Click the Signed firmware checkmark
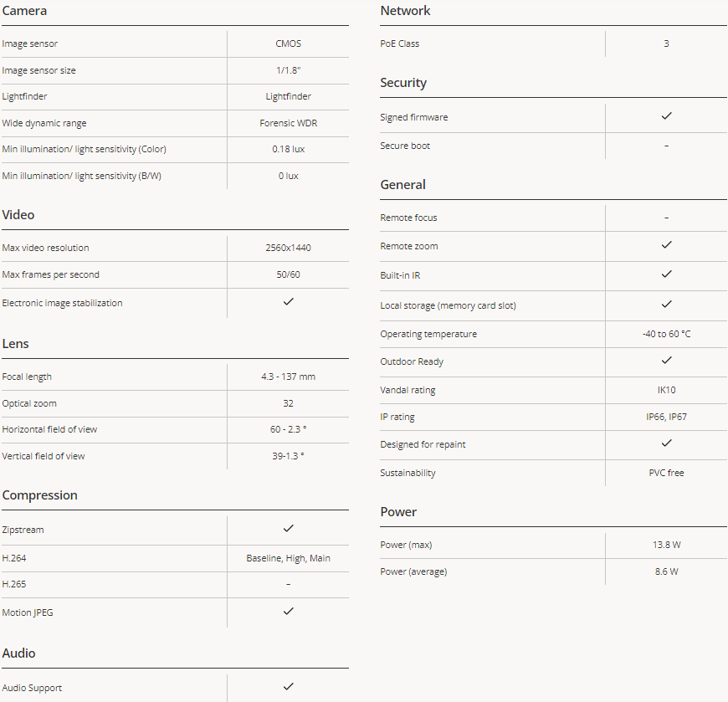728x702 pixels. [x=666, y=116]
